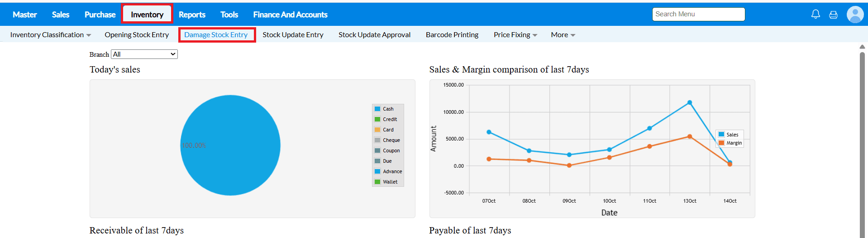Expand the Price Fixing submenu

coord(515,35)
